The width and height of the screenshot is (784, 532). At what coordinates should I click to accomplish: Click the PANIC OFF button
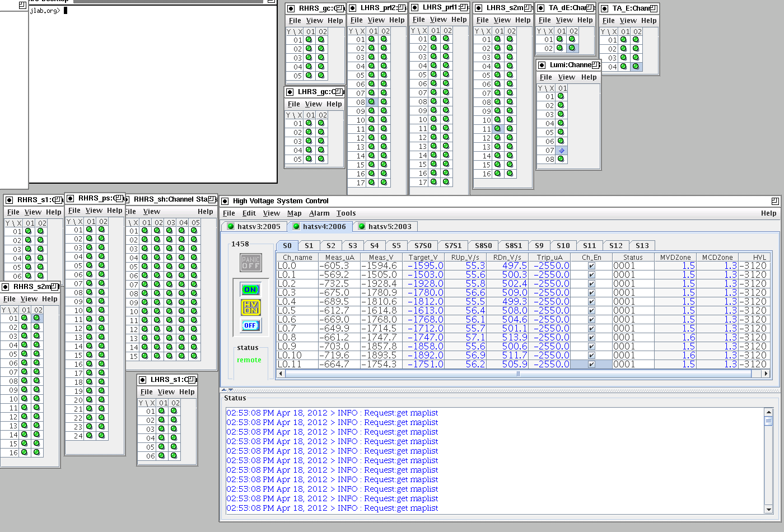tap(250, 262)
